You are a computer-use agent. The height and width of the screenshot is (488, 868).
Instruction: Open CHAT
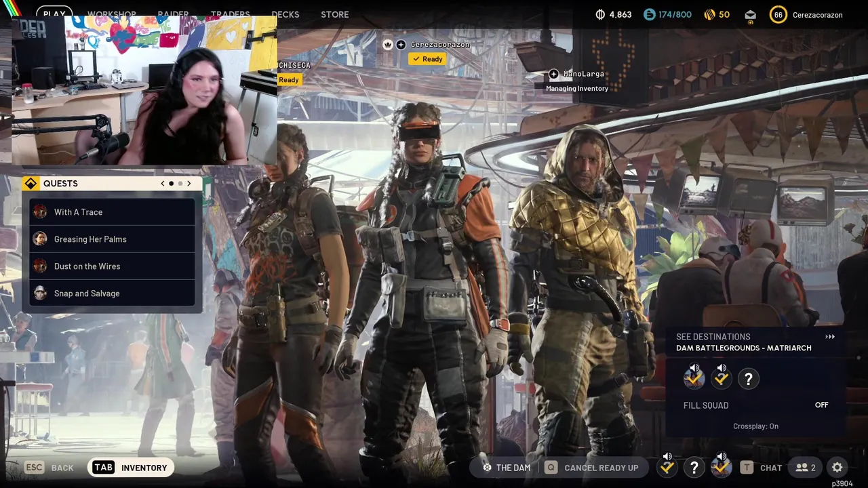click(771, 468)
